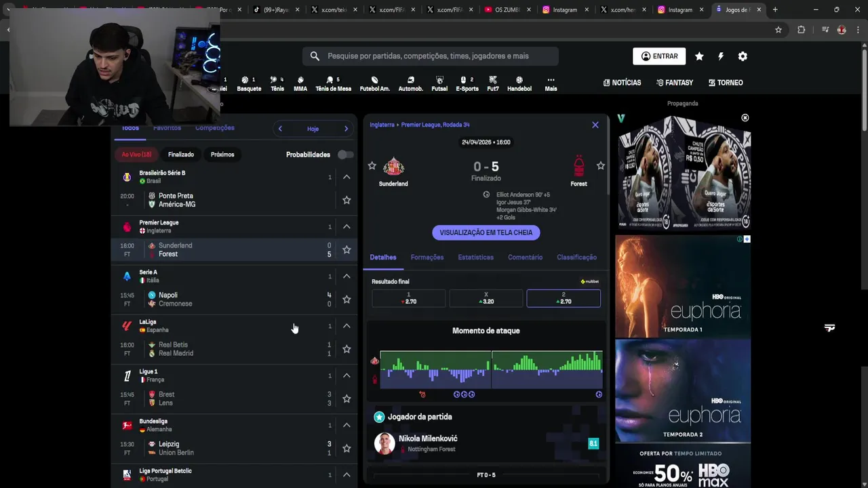Select odds option 1 at 2.70

click(408, 298)
